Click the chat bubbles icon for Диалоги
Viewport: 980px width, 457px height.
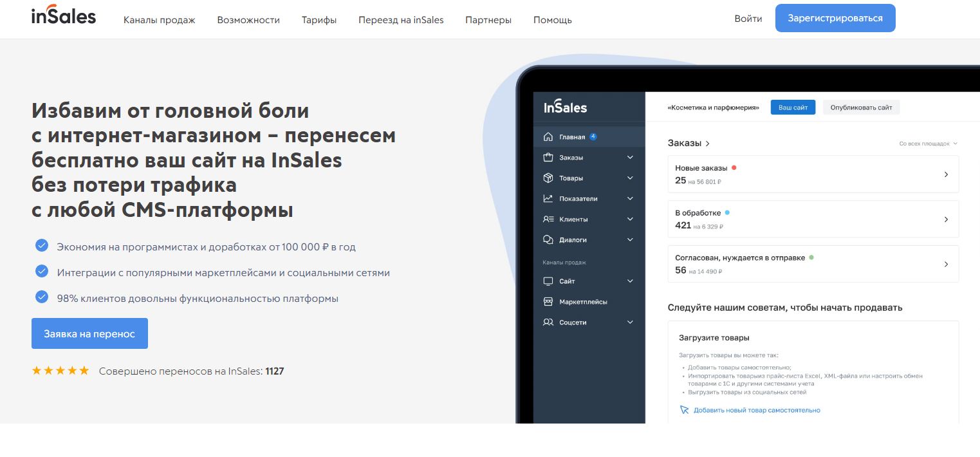click(548, 239)
